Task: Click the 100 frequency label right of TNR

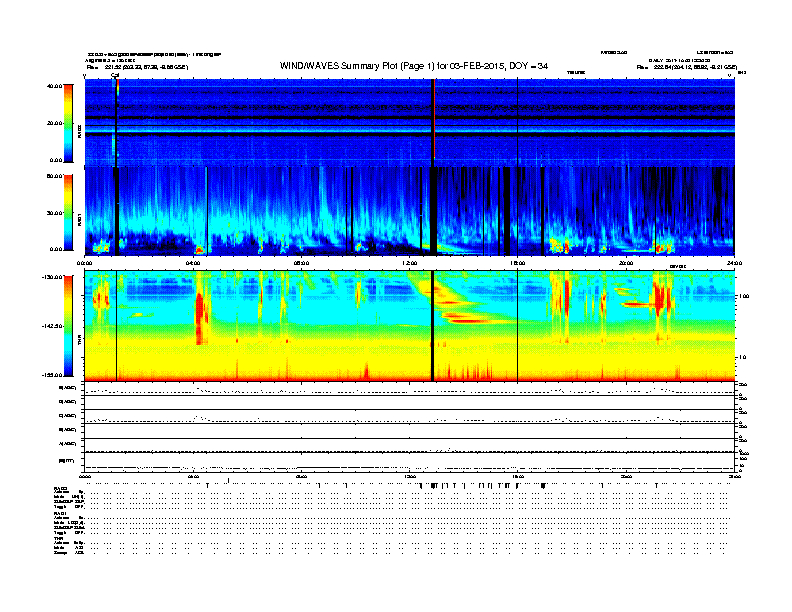Action: pyautogui.click(x=744, y=296)
